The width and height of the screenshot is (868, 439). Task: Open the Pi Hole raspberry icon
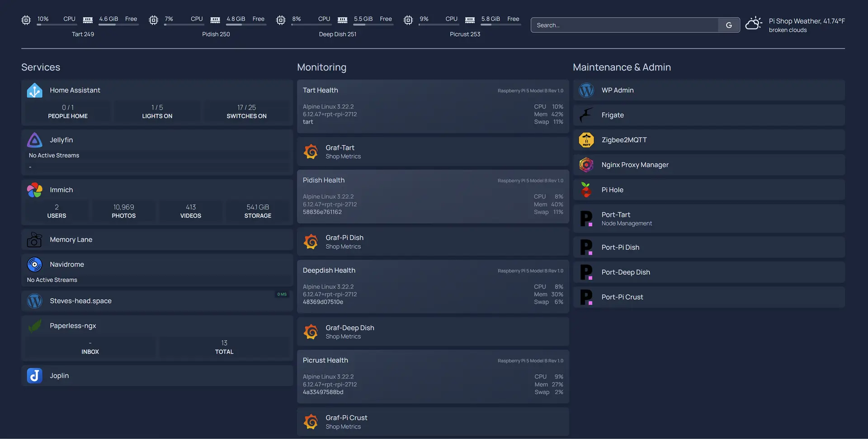click(x=586, y=190)
